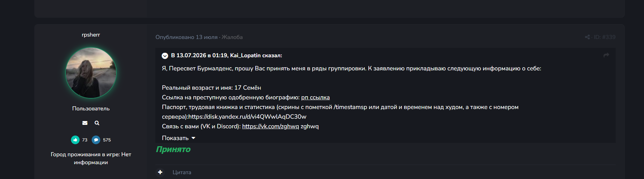Find user's content with magnifier icon
This screenshot has height=179, width=644.
click(97, 123)
